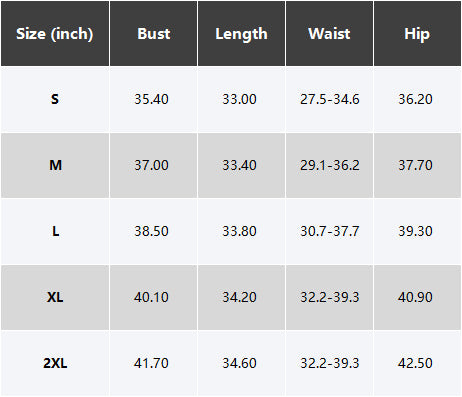Select waist range 27.5-34.6
This screenshot has height=397, width=462.
(x=330, y=99)
